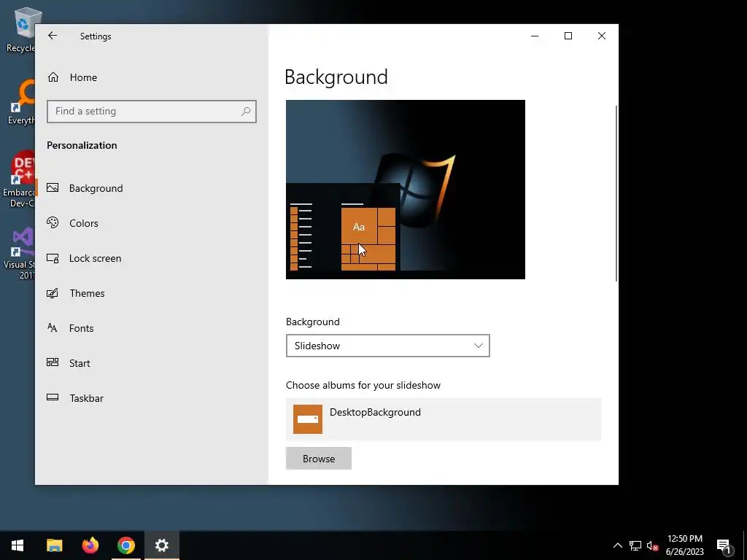Image resolution: width=747 pixels, height=560 pixels.
Task: Close the Settings window
Action: [602, 36]
